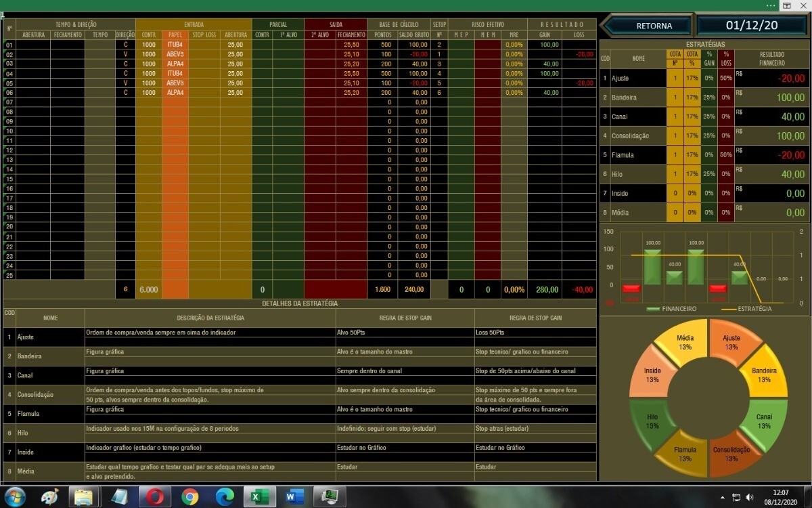Click the red loss bar for Ajuste
The height and width of the screenshot is (508, 812).
point(631,289)
